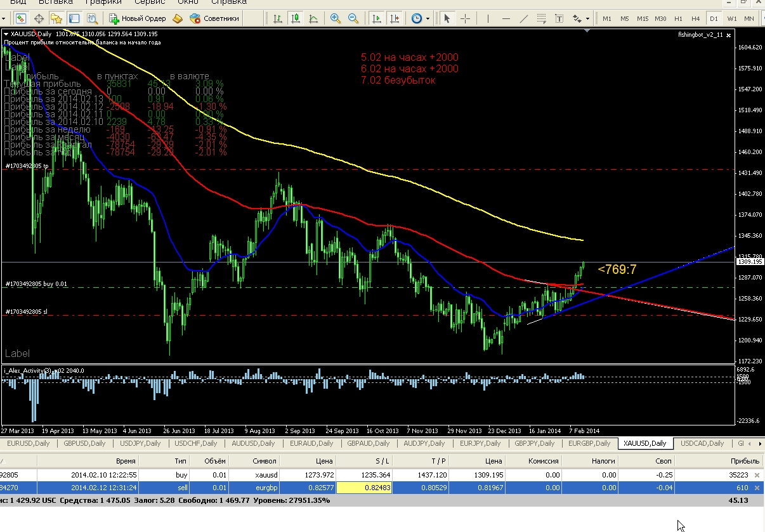Select the vertical line tool
Viewport: 765px width, 532px height.
488,18
